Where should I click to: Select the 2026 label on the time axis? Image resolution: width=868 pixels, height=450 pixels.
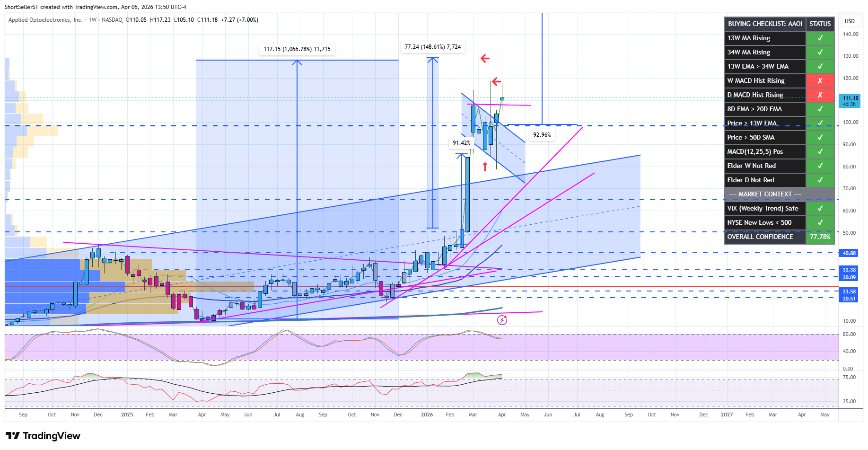(x=427, y=415)
